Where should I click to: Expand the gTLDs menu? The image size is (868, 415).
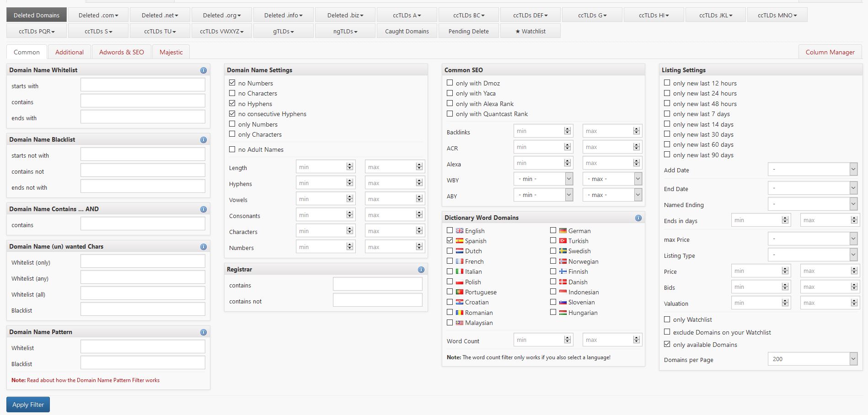coord(284,31)
